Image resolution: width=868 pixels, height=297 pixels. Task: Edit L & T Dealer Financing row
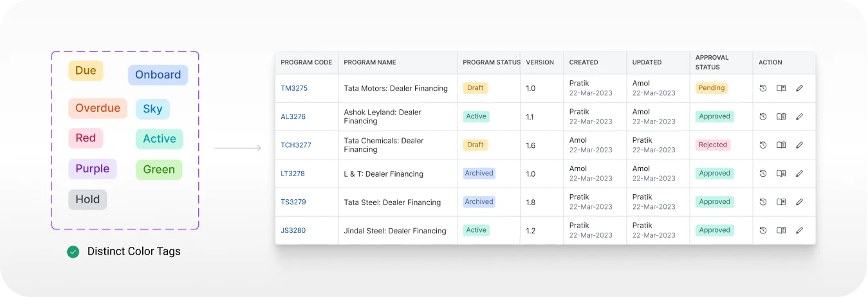800,174
